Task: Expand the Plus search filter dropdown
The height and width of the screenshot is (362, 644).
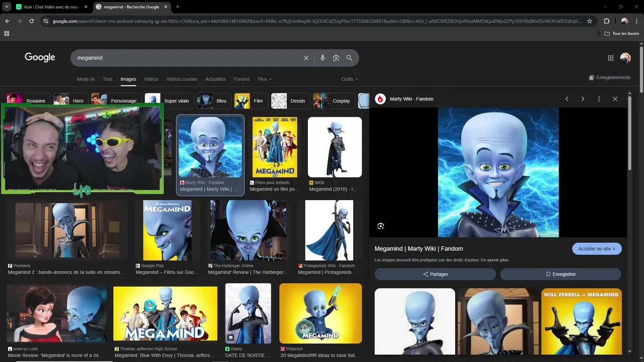Action: tap(265, 79)
